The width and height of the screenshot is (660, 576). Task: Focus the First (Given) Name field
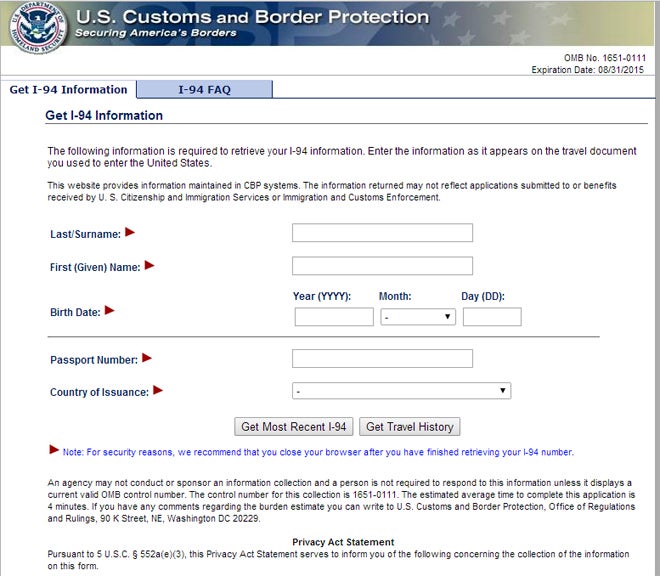coord(382,266)
